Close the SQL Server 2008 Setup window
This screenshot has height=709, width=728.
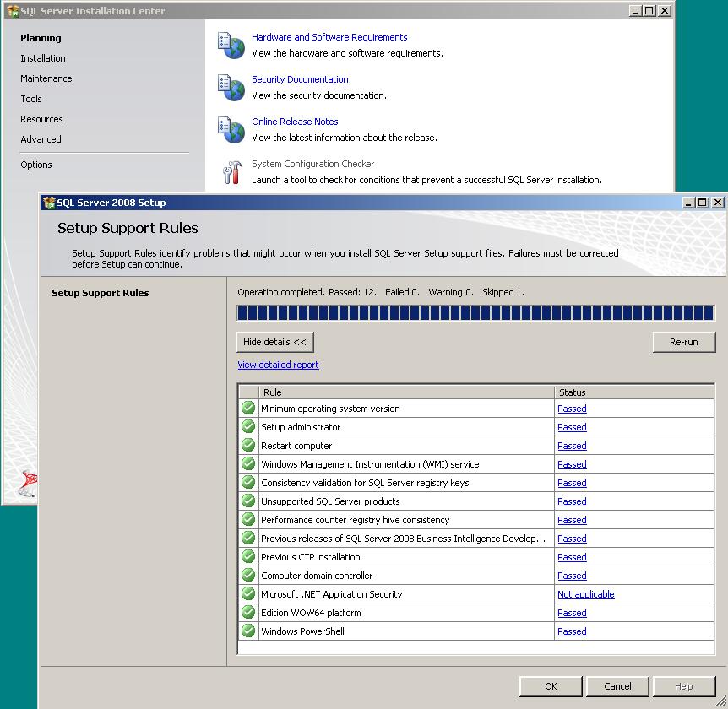tap(718, 203)
